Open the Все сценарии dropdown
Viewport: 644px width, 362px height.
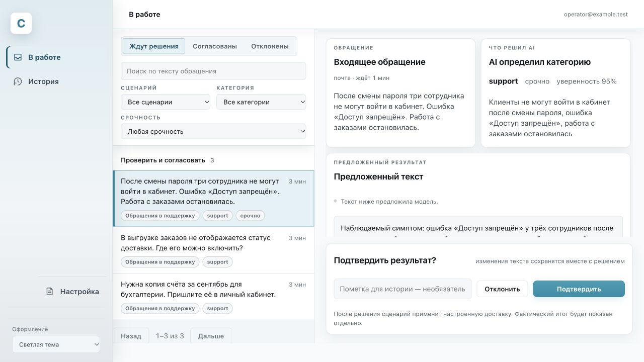[166, 102]
